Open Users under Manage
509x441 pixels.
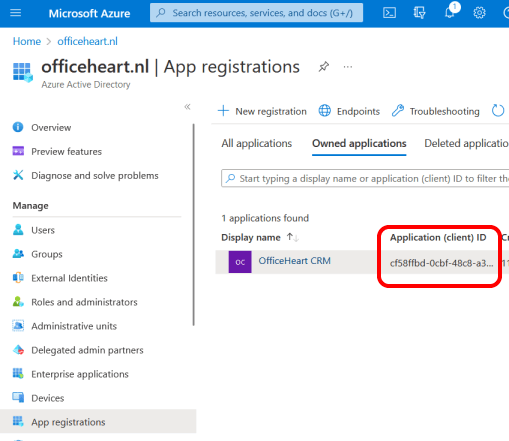click(x=43, y=230)
